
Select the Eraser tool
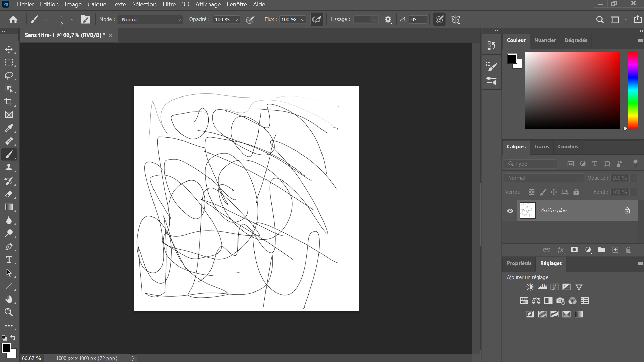(x=9, y=194)
